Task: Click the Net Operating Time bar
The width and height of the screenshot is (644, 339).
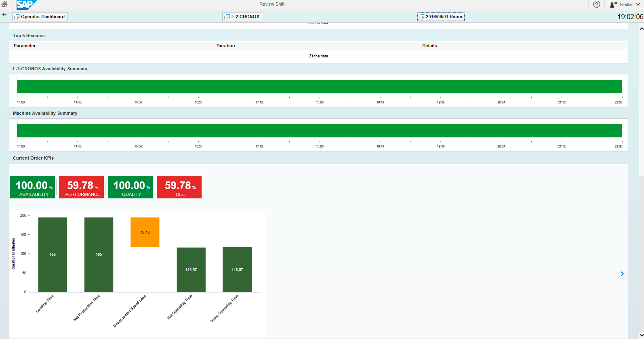Action: pos(191,270)
